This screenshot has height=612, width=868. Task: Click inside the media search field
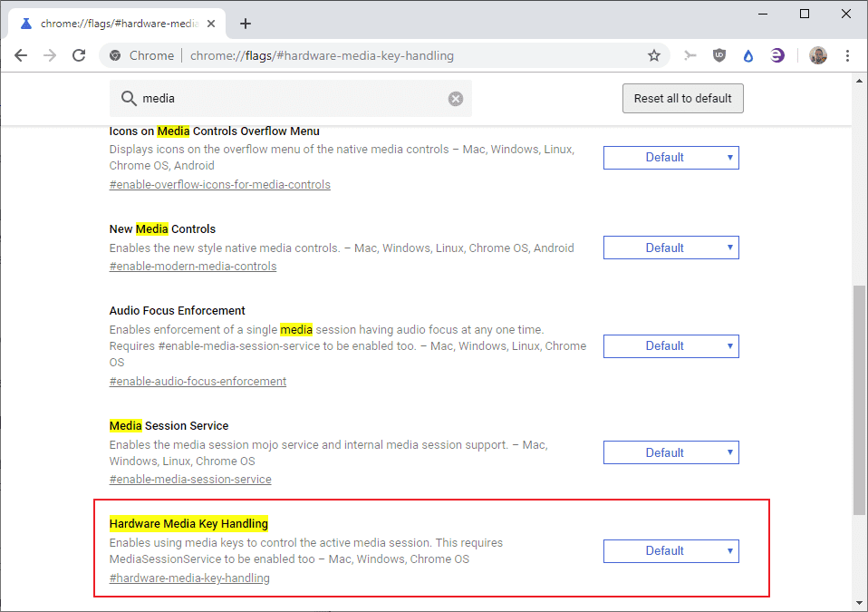point(272,98)
